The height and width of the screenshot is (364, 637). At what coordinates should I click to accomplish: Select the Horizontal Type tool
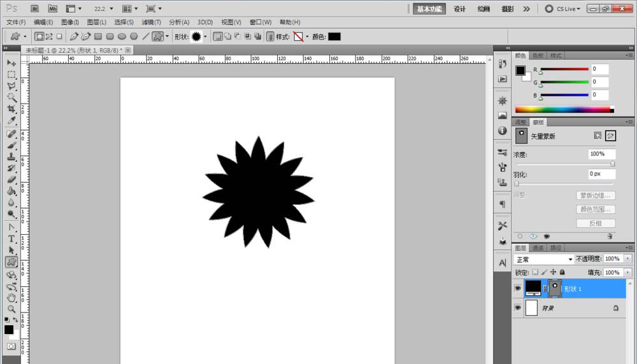(x=11, y=239)
